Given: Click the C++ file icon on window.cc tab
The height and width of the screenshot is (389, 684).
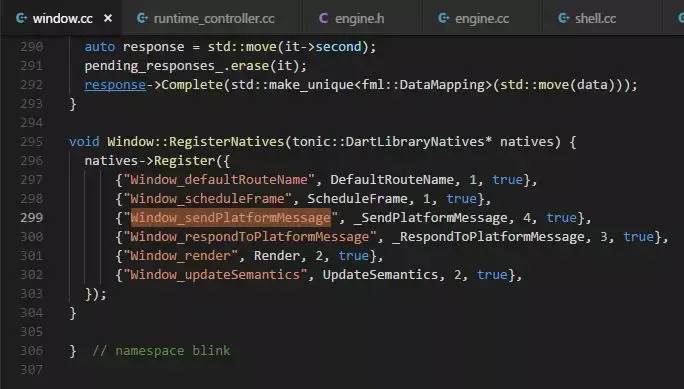Looking at the screenshot, I should coord(21,18).
